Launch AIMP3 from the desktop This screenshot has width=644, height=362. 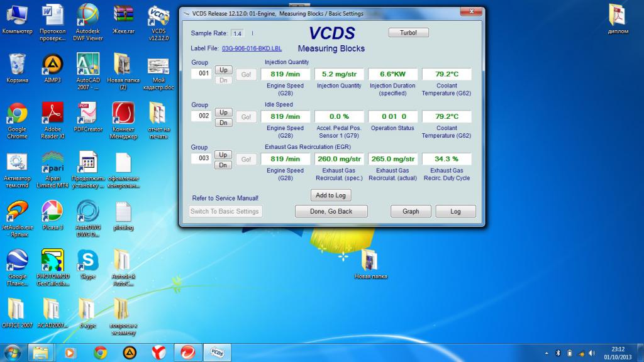pyautogui.click(x=53, y=68)
